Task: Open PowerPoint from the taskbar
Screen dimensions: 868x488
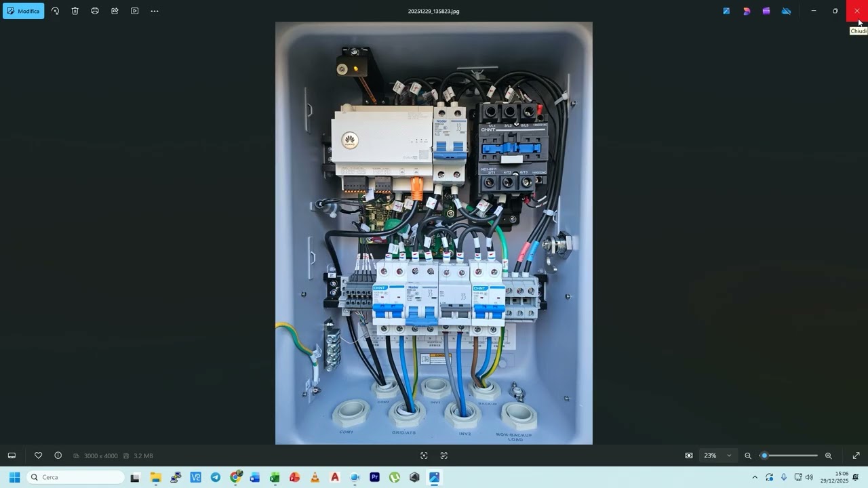Action: pos(295,477)
